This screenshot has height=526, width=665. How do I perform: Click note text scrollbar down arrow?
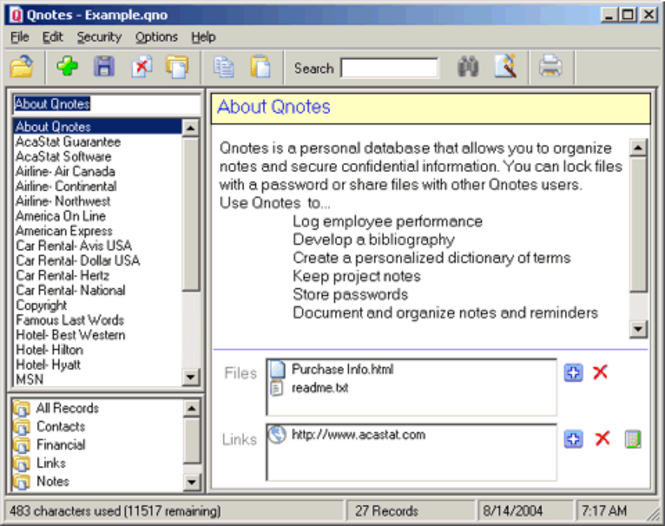click(x=638, y=329)
